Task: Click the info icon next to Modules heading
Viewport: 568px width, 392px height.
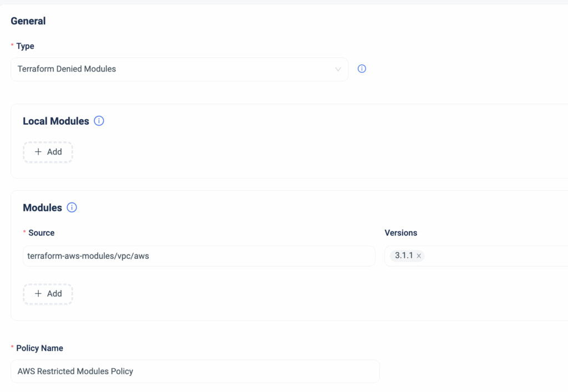Action: tap(72, 207)
